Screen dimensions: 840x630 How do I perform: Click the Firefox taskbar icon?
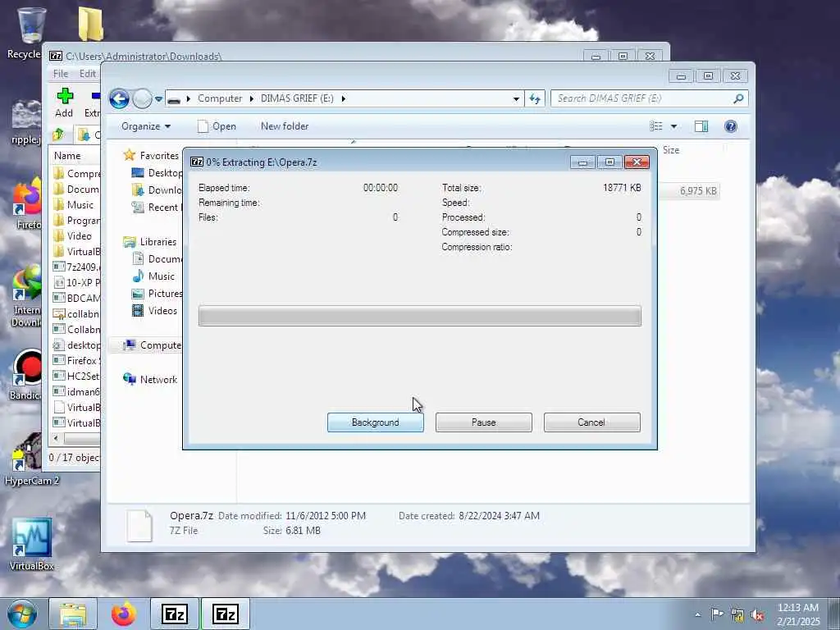click(124, 614)
